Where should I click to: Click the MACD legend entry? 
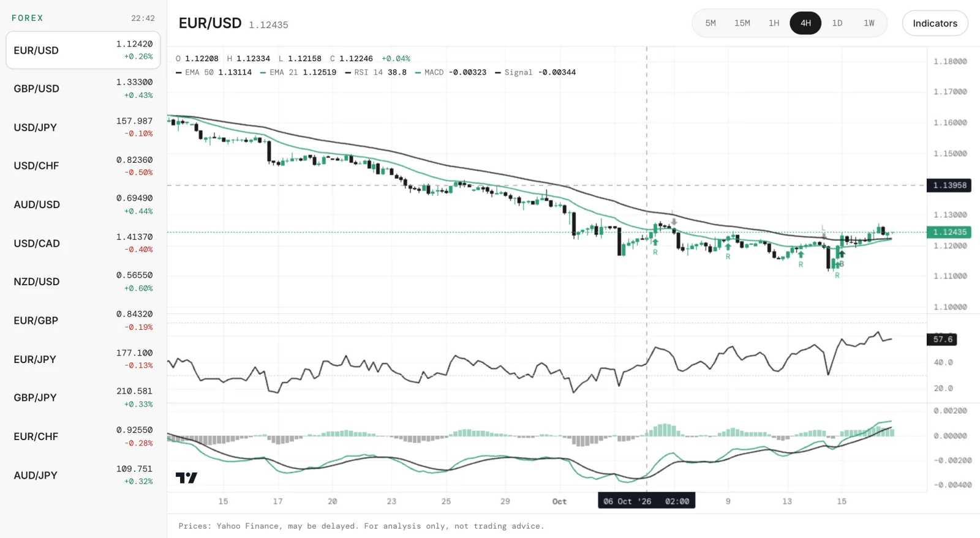point(451,72)
